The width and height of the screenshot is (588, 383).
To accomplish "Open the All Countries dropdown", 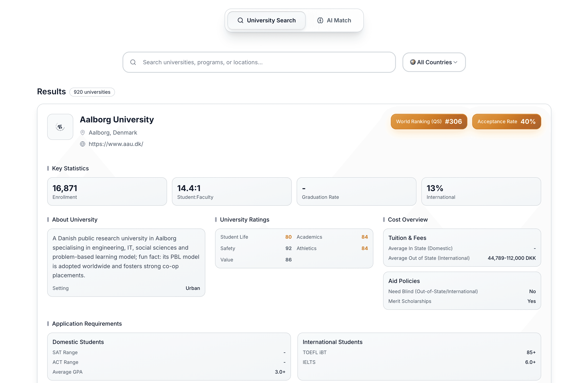I will coord(434,62).
